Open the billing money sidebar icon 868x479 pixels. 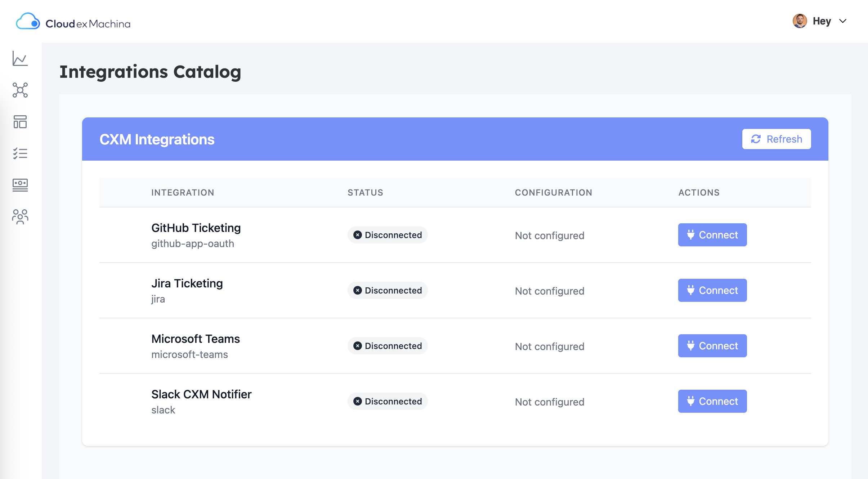pos(20,185)
